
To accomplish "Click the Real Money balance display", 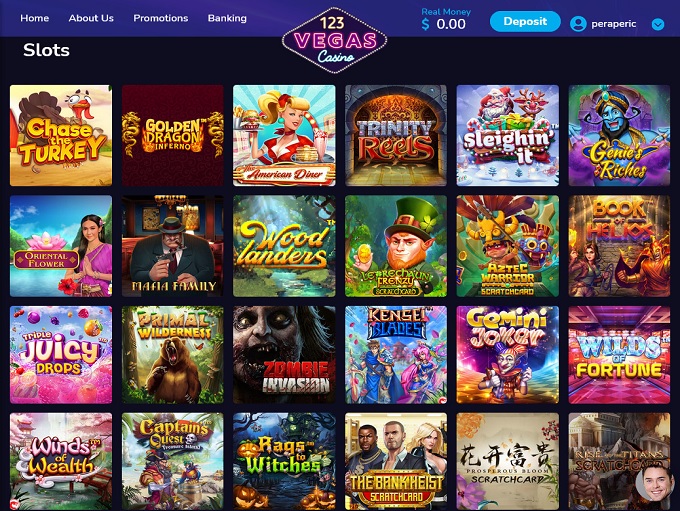I will (446, 20).
